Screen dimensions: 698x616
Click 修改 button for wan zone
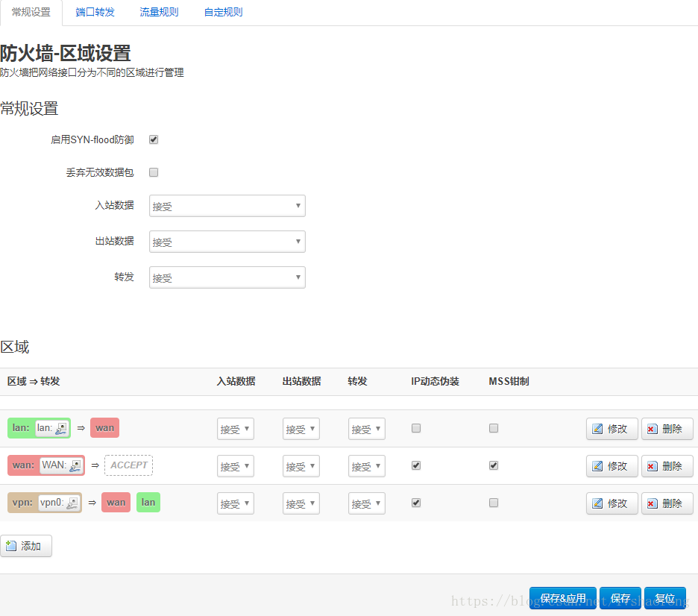point(612,466)
